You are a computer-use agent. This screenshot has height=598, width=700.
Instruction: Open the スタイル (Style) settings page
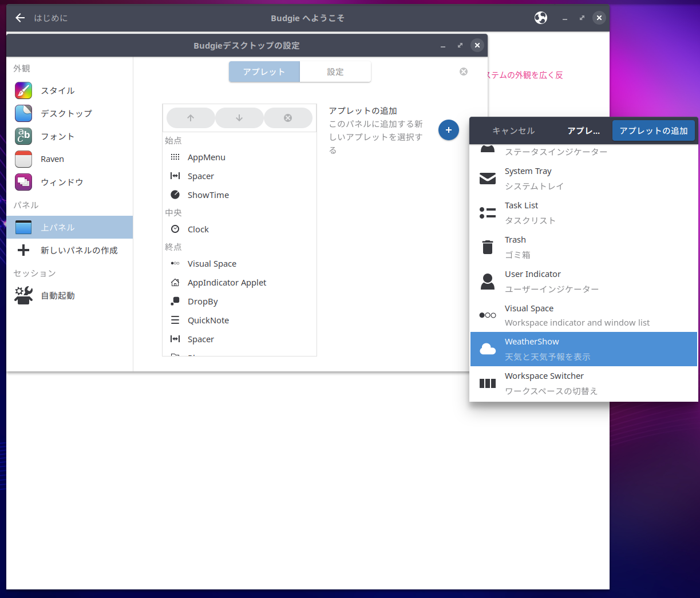(69, 90)
